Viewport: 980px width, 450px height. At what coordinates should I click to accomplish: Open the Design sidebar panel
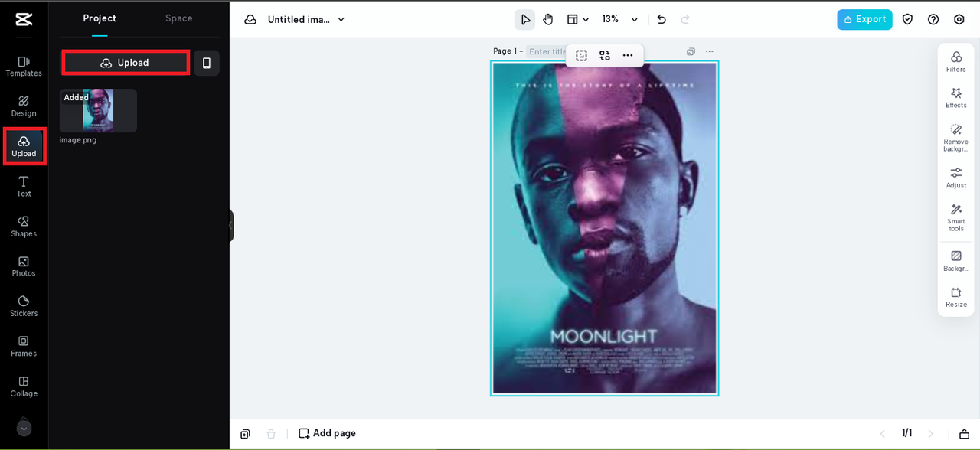pos(24,106)
